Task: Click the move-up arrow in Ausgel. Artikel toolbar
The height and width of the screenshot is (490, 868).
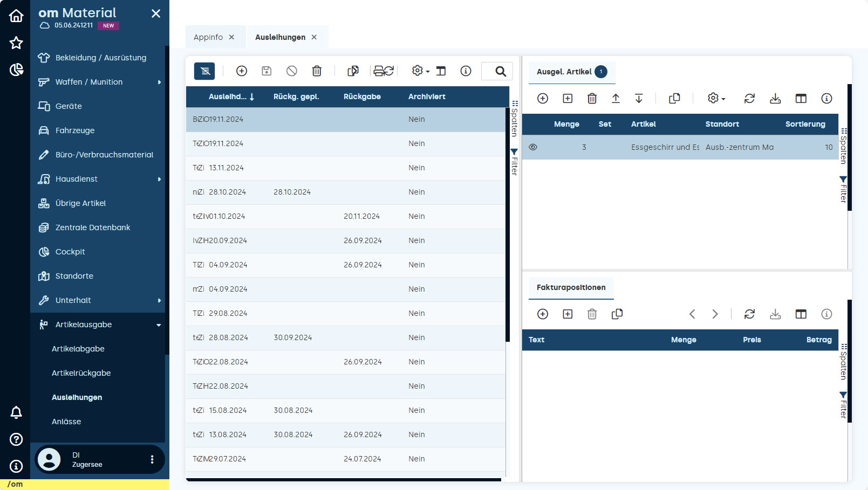Action: [616, 99]
